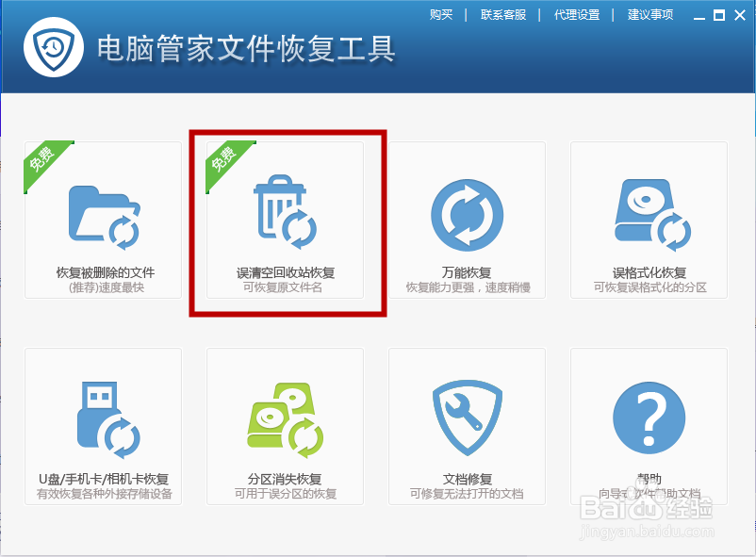Select the 误格式化恢复 label

click(649, 272)
